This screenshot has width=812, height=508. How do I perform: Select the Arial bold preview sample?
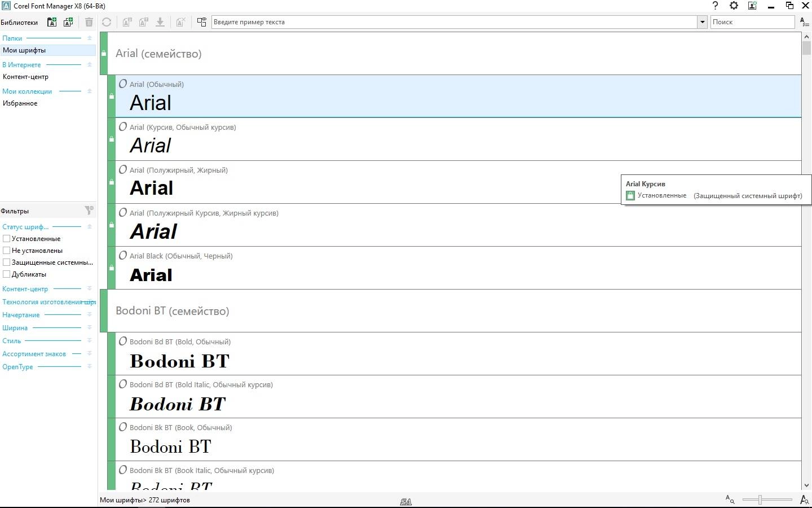point(152,189)
